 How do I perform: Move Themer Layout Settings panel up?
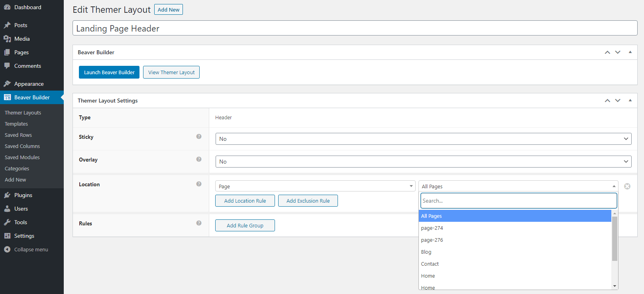coord(607,101)
